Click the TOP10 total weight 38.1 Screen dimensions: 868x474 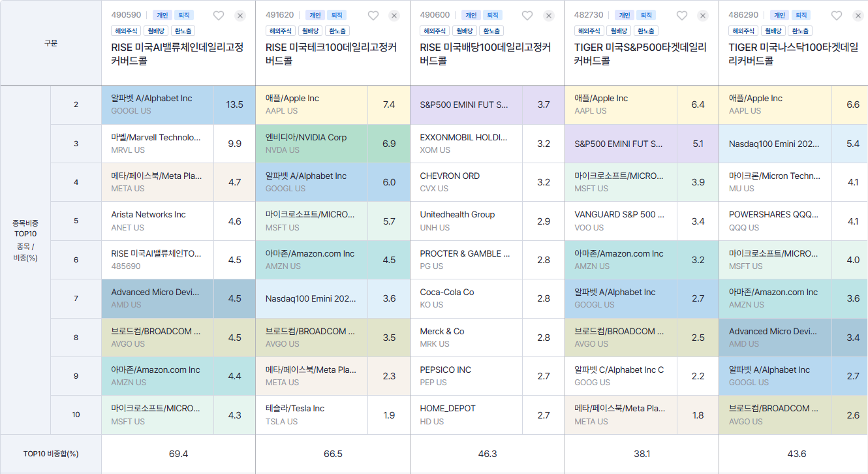(642, 454)
